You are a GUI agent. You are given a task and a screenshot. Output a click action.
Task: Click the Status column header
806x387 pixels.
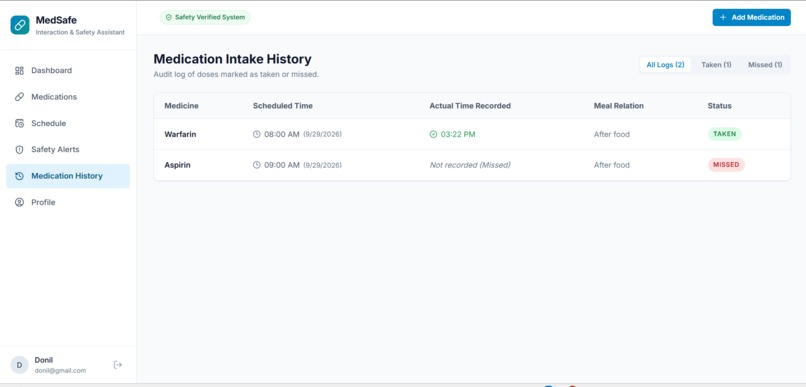(719, 106)
